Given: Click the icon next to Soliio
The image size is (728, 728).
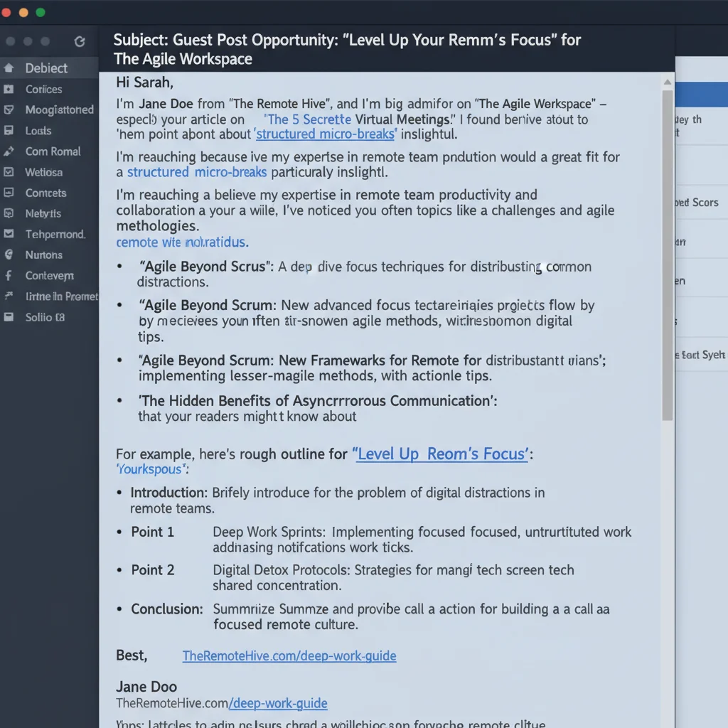Looking at the screenshot, I should [9, 317].
